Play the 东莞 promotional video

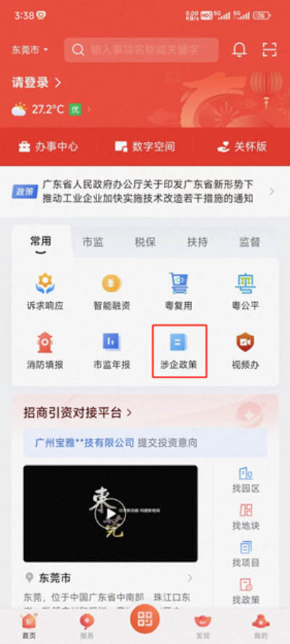click(110, 514)
